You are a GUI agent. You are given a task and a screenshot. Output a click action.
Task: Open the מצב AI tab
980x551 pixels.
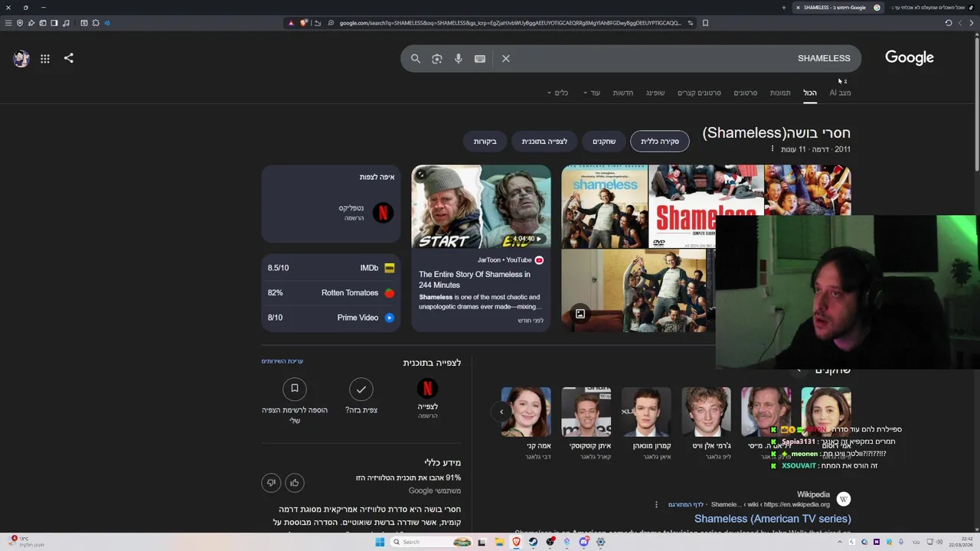pyautogui.click(x=841, y=93)
